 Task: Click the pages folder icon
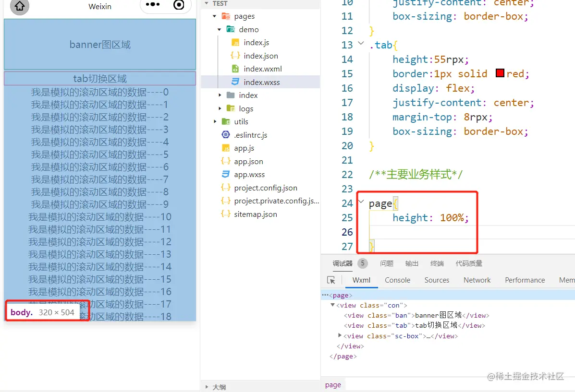226,16
